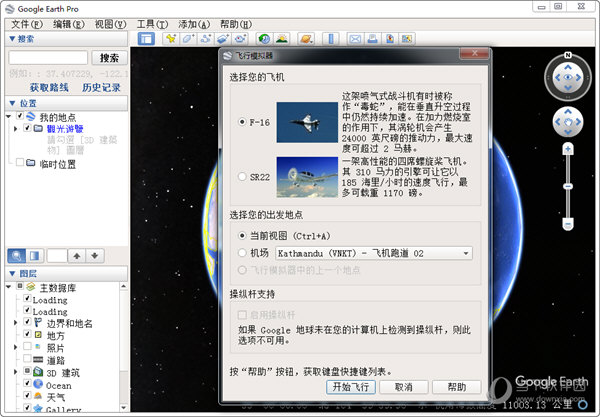The height and width of the screenshot is (417, 600).
Task: Open the 历史记录 link
Action: (101, 88)
